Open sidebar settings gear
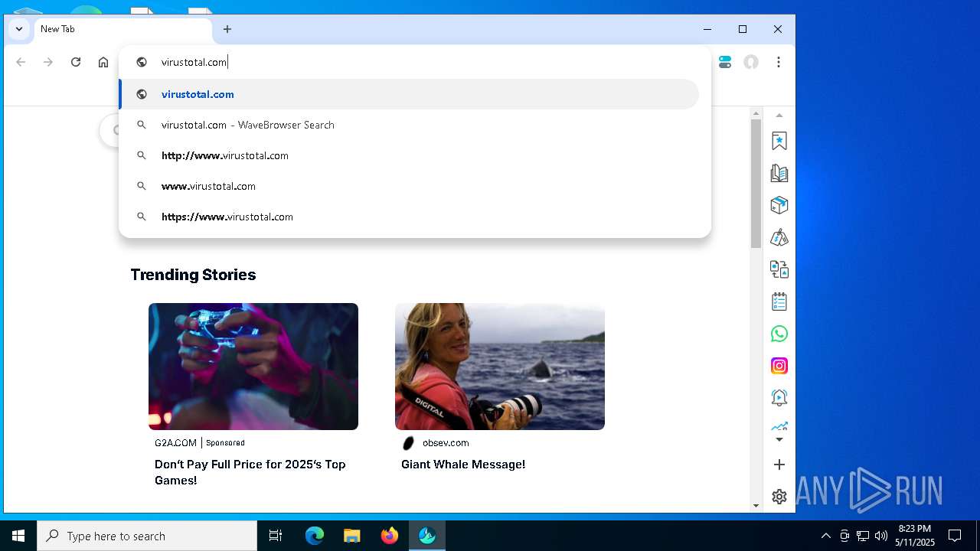 click(779, 497)
